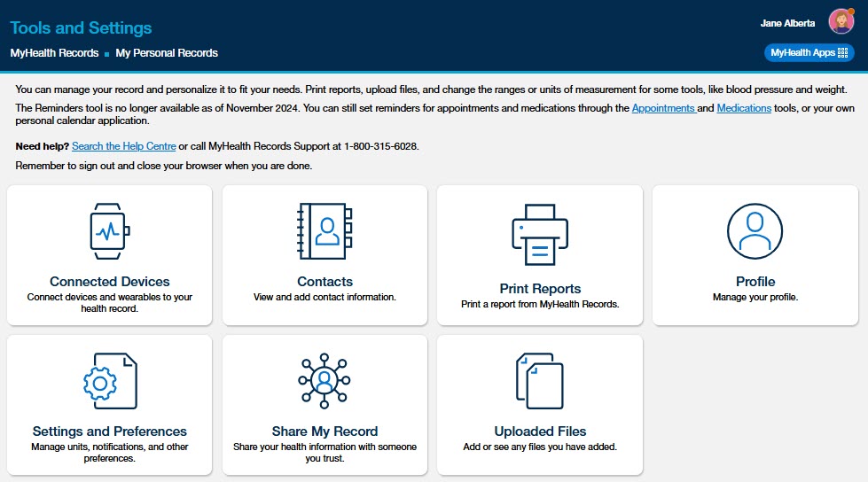Click the Share My Record network icon
The width and height of the screenshot is (868, 482).
(x=325, y=381)
